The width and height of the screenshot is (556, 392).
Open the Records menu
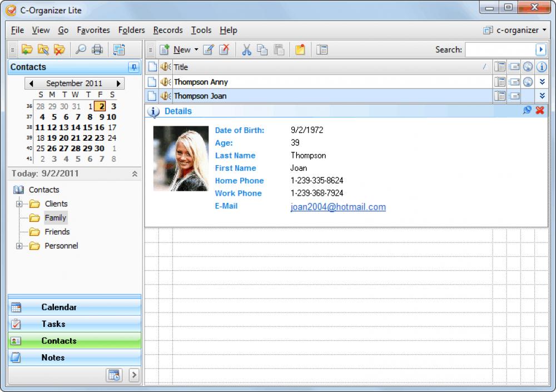click(168, 30)
